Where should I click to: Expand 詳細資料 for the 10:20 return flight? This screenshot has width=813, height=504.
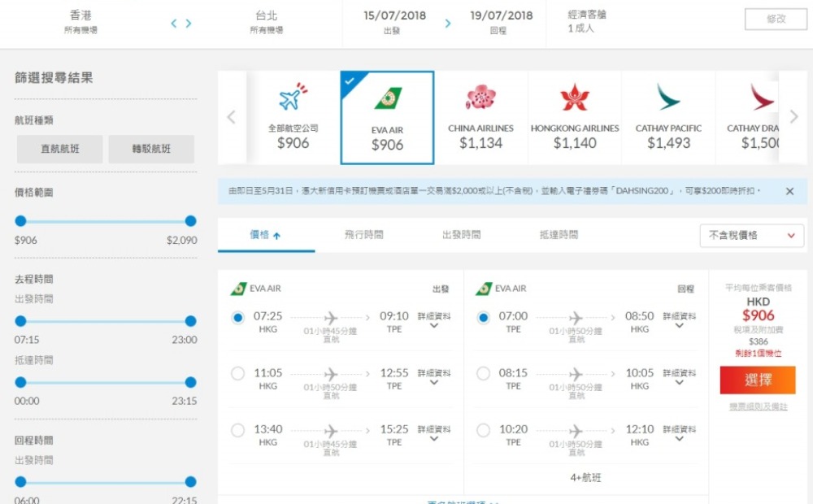pos(679,433)
